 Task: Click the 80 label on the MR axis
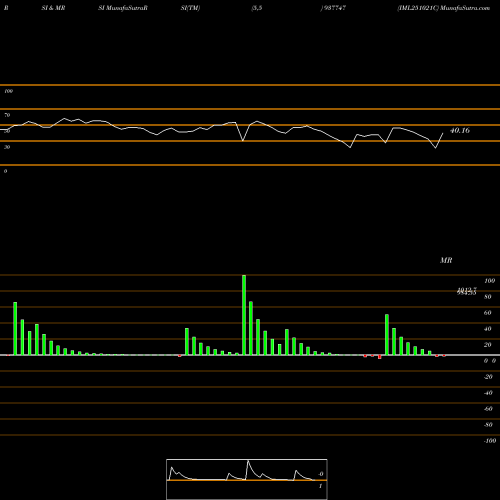point(488,297)
